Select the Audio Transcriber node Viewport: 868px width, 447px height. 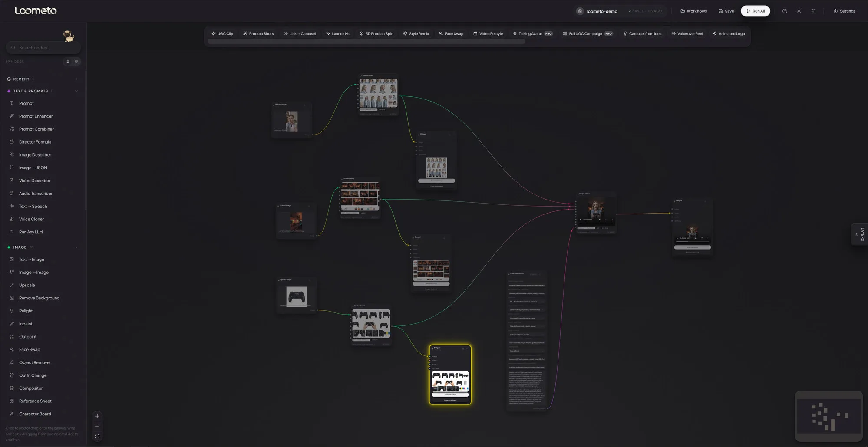pyautogui.click(x=43, y=194)
